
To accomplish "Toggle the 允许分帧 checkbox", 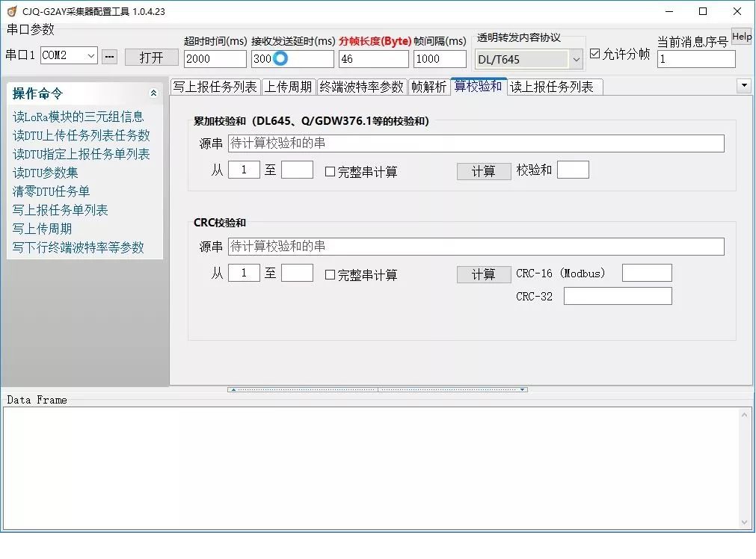I will (x=594, y=52).
